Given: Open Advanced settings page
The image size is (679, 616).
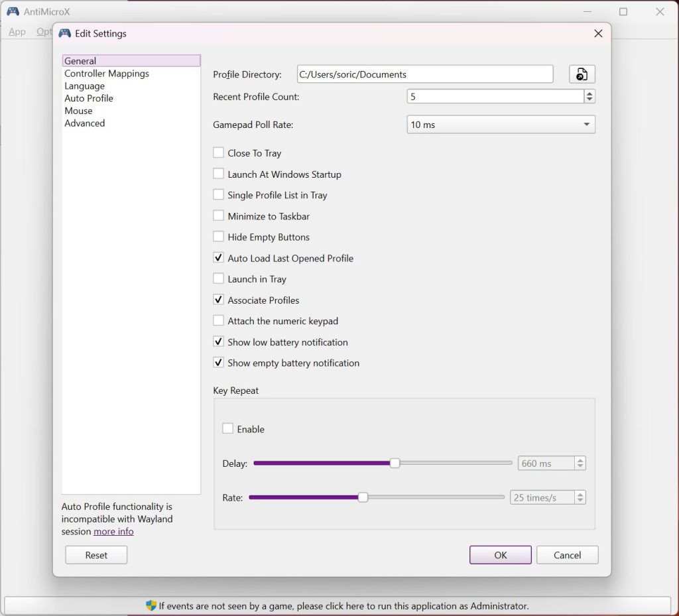Looking at the screenshot, I should (x=131, y=123).
